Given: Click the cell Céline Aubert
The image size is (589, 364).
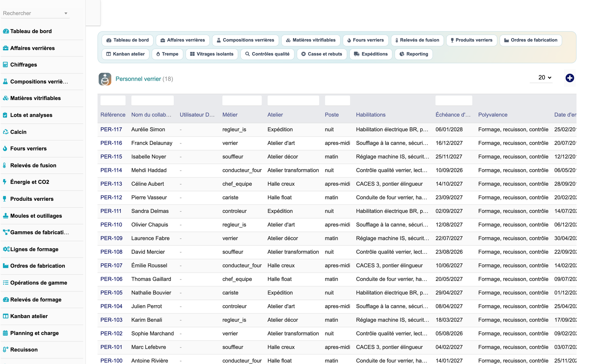Looking at the screenshot, I should (x=148, y=184).
